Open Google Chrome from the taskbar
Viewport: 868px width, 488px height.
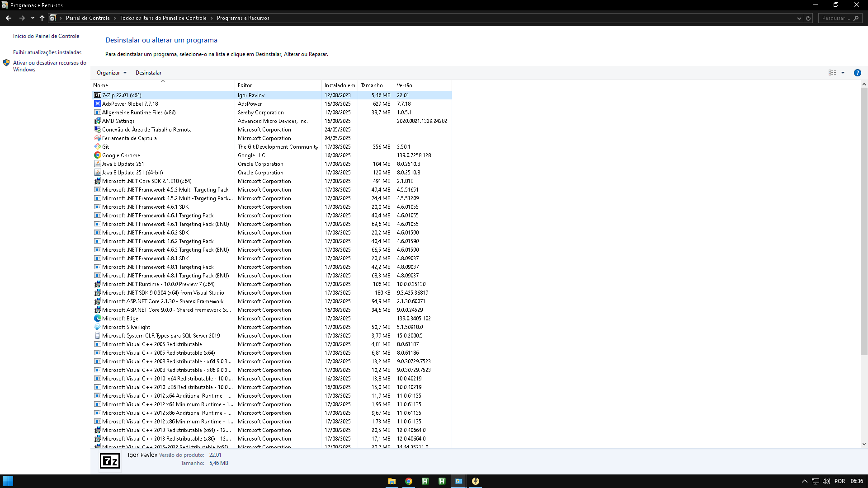[x=409, y=481]
